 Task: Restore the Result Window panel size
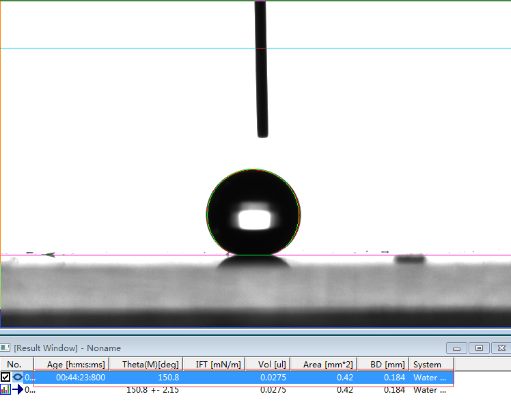tap(479, 348)
